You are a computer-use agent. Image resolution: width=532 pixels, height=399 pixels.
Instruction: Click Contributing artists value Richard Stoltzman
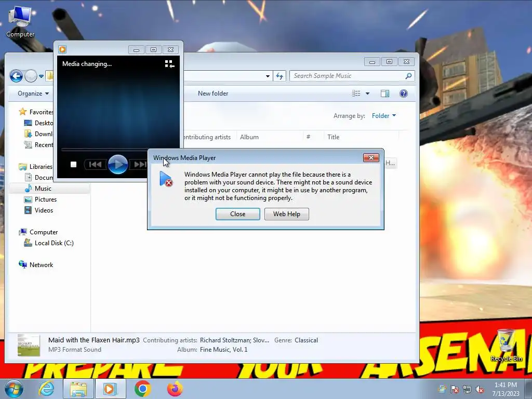pyautogui.click(x=234, y=340)
